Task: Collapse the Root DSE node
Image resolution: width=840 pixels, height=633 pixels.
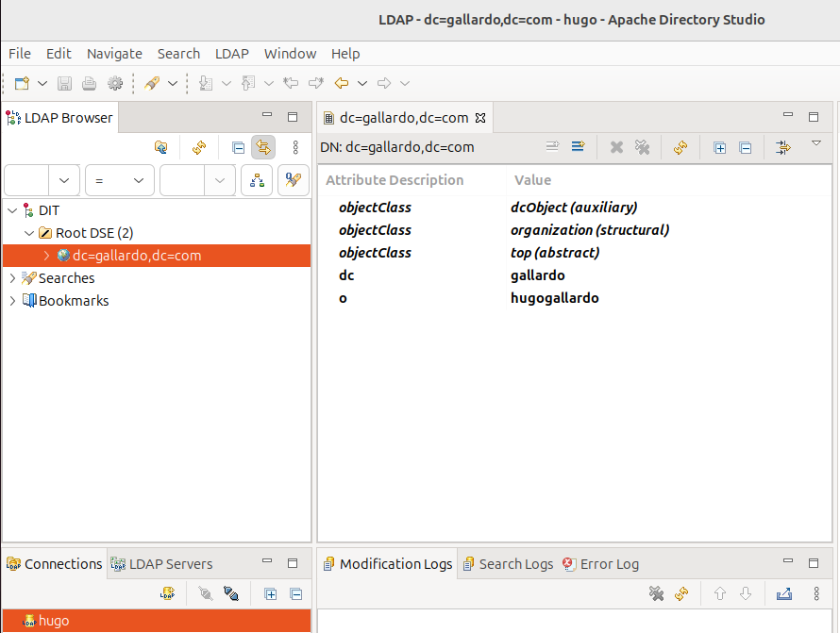Action: (x=29, y=233)
